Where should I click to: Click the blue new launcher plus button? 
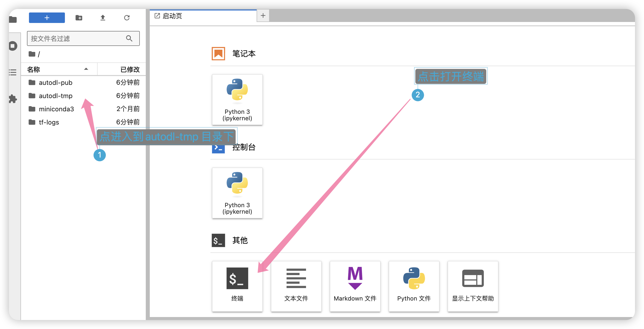47,18
